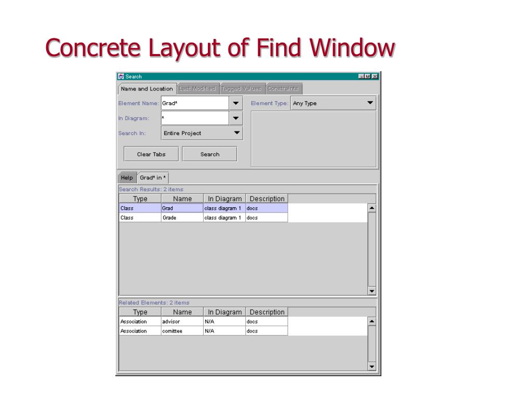Click the empty Element Type list panel

point(313,139)
